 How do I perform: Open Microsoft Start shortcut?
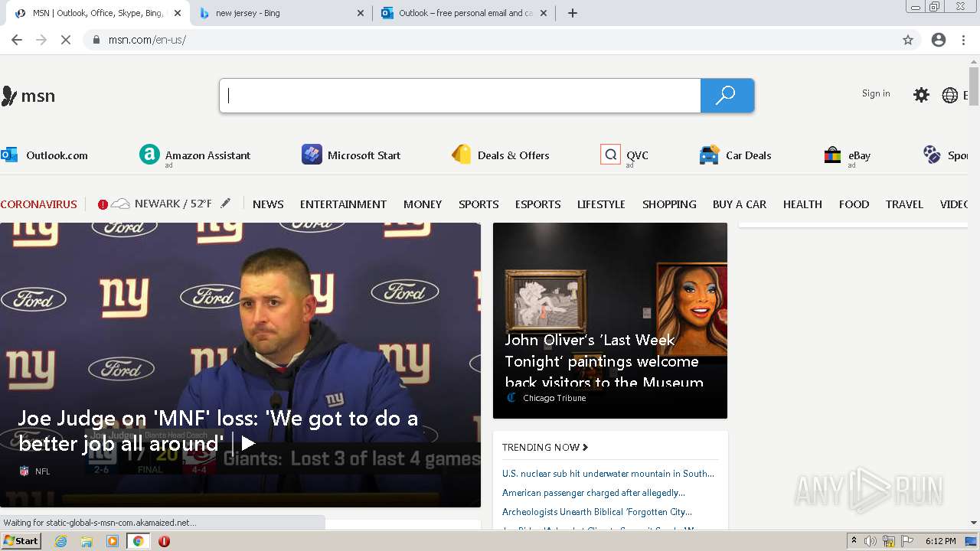pyautogui.click(x=351, y=155)
